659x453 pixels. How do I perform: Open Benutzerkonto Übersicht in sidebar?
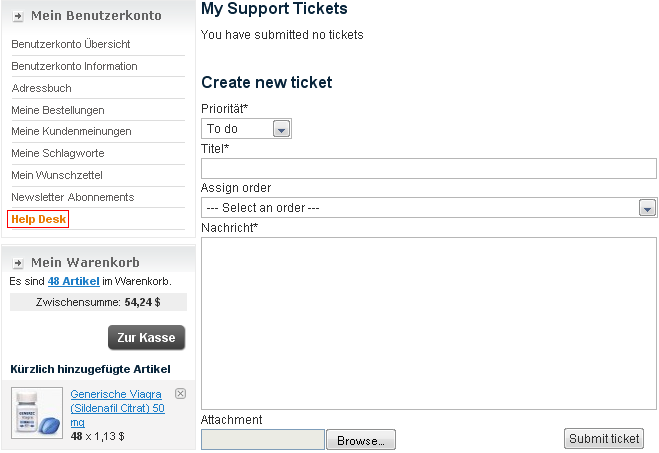pos(71,44)
